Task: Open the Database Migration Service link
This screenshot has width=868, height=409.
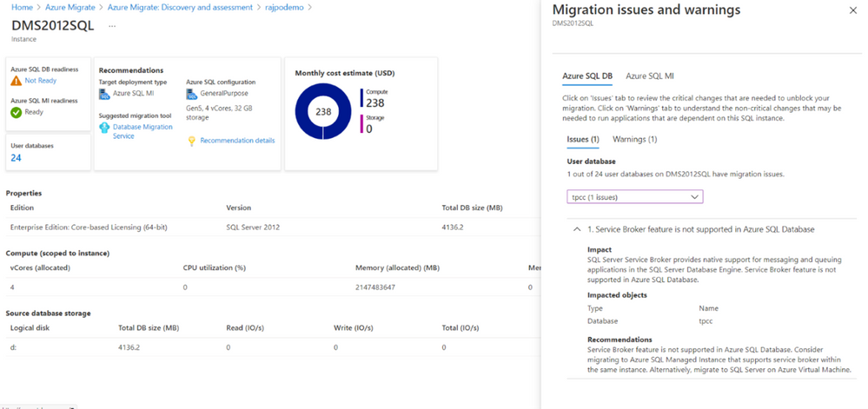Action: tap(142, 131)
